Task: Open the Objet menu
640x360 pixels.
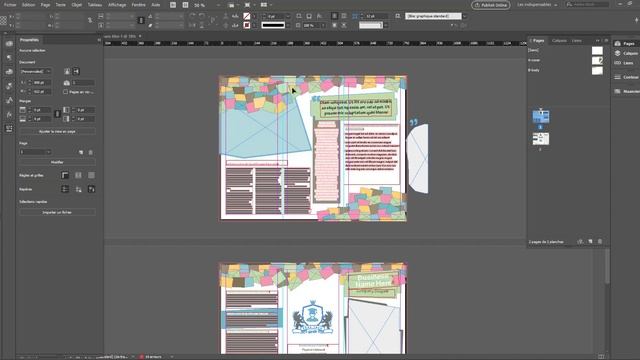Action: 77,5
